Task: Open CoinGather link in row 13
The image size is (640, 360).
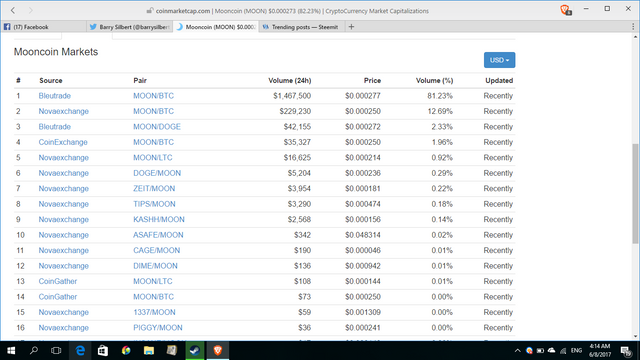Action: (58, 281)
